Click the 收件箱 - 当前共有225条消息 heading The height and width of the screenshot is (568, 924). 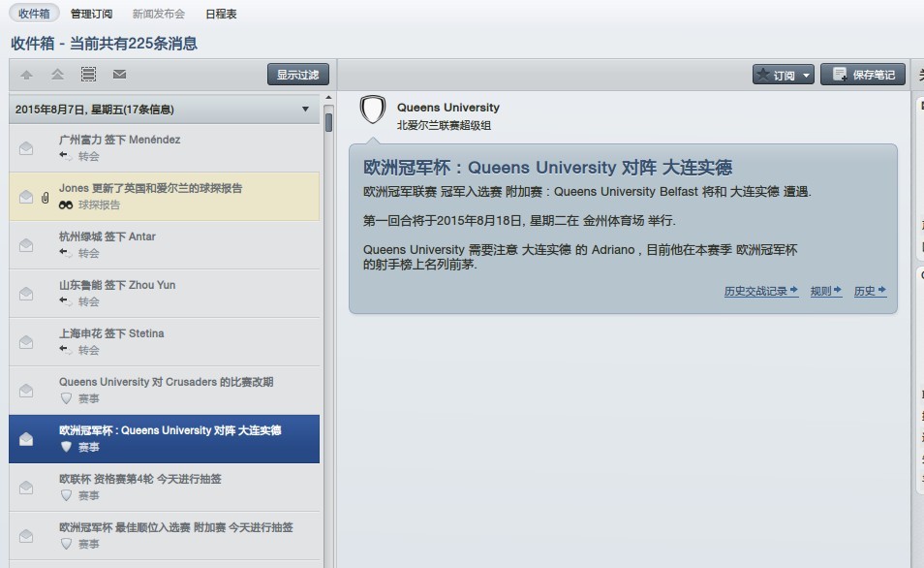105,43
